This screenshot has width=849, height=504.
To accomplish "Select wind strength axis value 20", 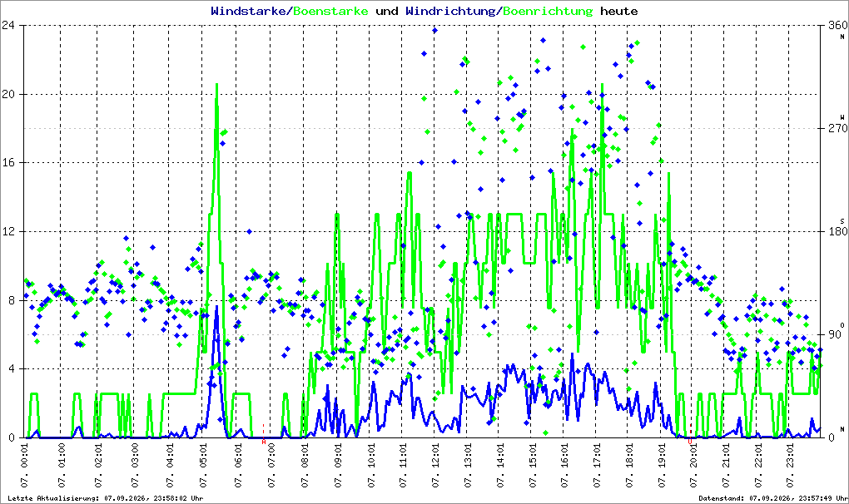I will (x=7, y=93).
